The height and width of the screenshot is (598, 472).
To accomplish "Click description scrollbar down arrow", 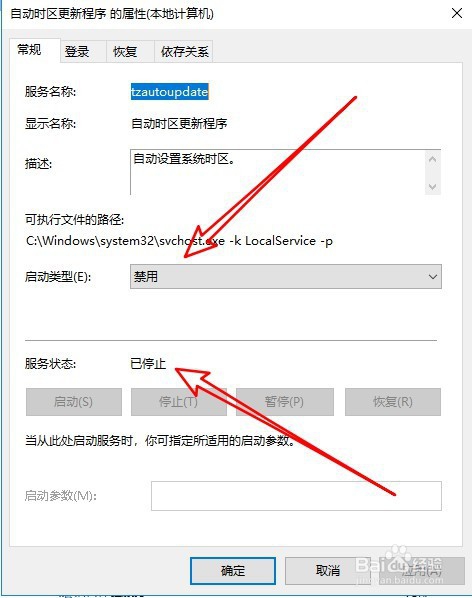I will [432, 186].
